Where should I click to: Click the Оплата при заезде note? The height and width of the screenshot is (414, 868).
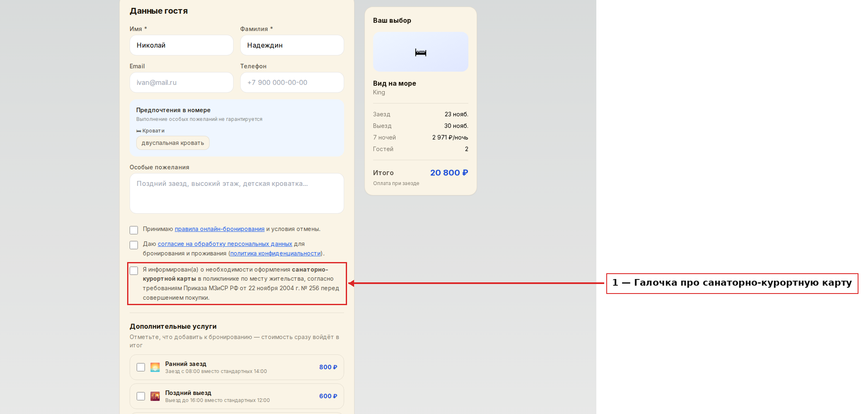coord(396,183)
